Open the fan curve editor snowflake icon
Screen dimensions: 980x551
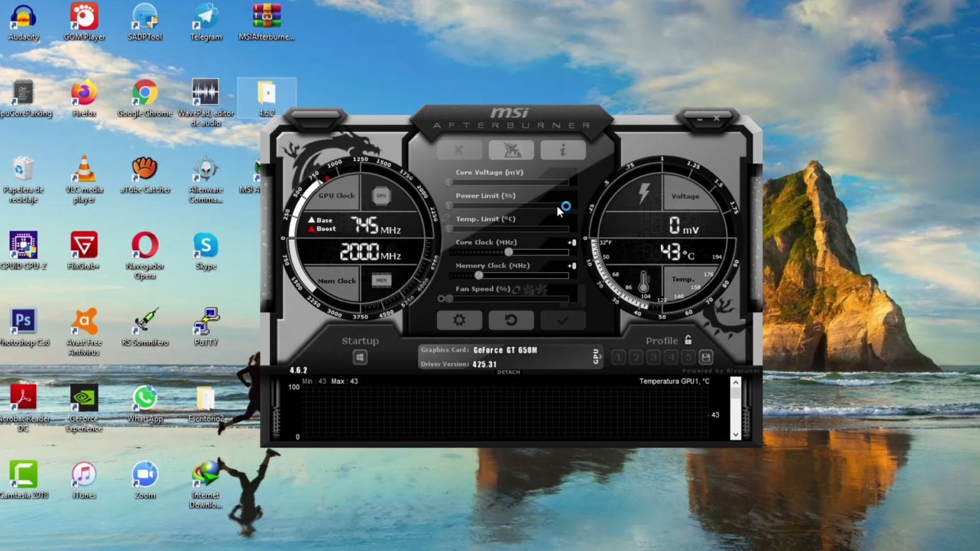(x=530, y=290)
